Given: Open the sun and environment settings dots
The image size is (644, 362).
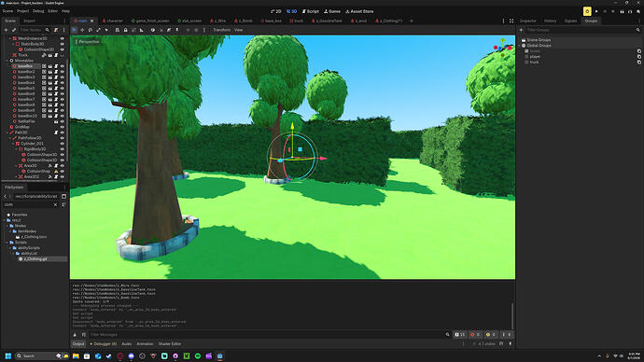Looking at the screenshot, I should [204, 30].
